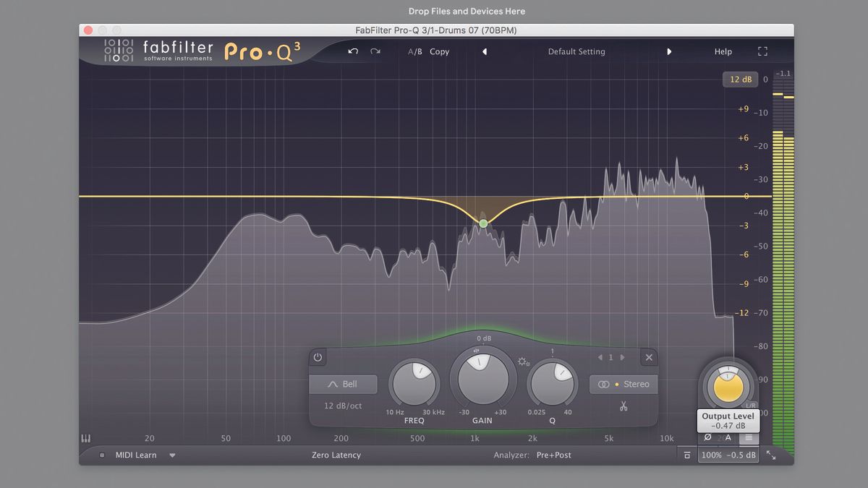The height and width of the screenshot is (488, 868).
Task: Click the global bypass icon near the bottom-right
Action: (x=686, y=455)
